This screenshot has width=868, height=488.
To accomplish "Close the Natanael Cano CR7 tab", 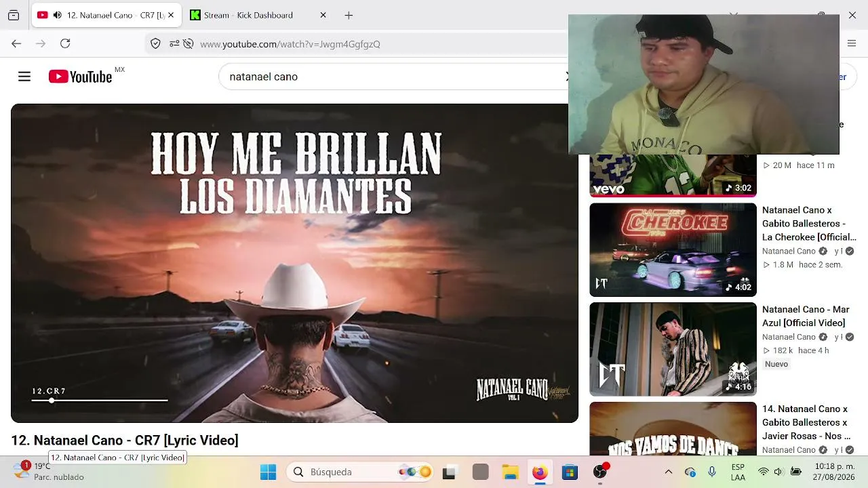I will [170, 15].
